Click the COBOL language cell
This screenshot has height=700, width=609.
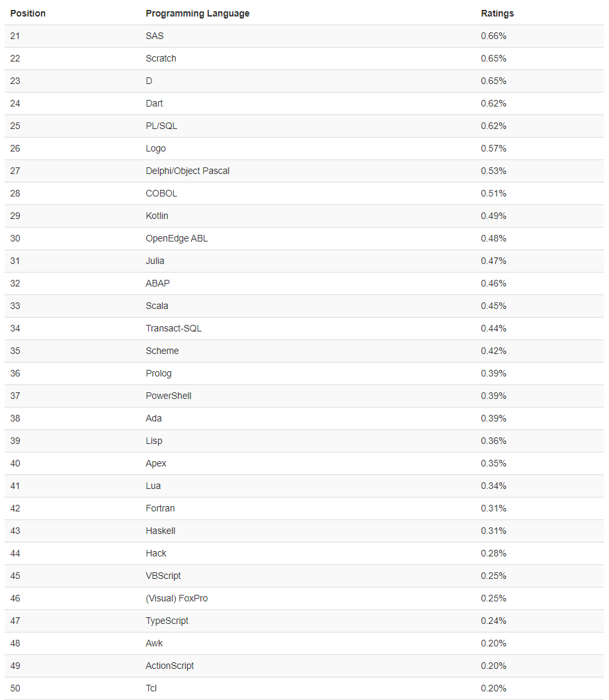(161, 193)
